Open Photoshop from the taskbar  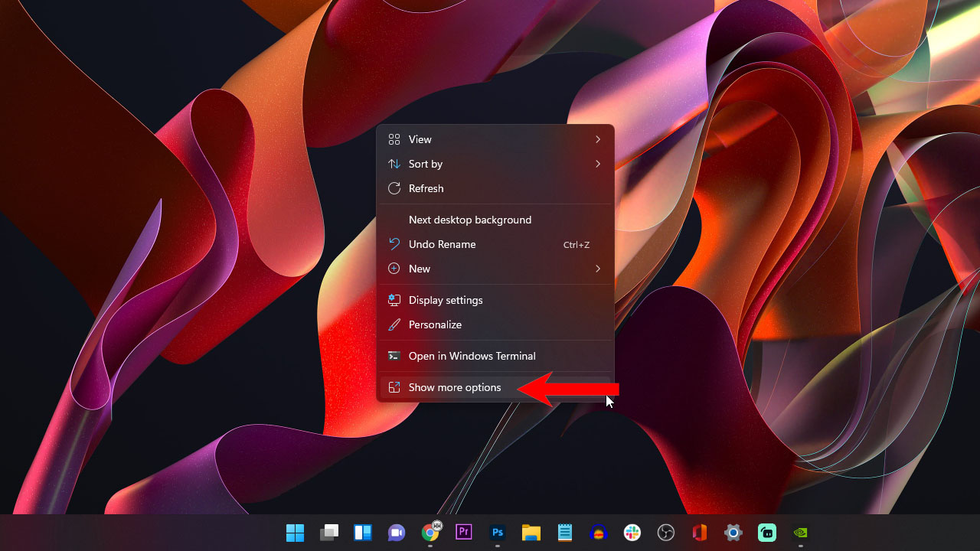coord(497,532)
